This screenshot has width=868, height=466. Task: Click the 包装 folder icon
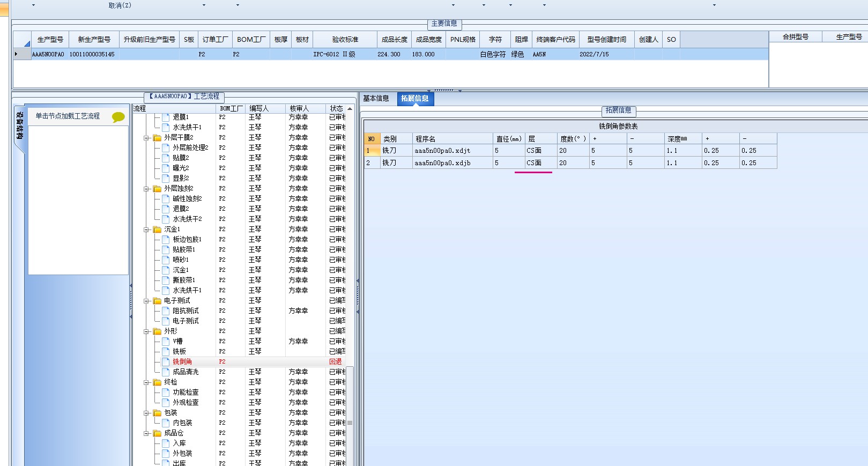pos(157,413)
